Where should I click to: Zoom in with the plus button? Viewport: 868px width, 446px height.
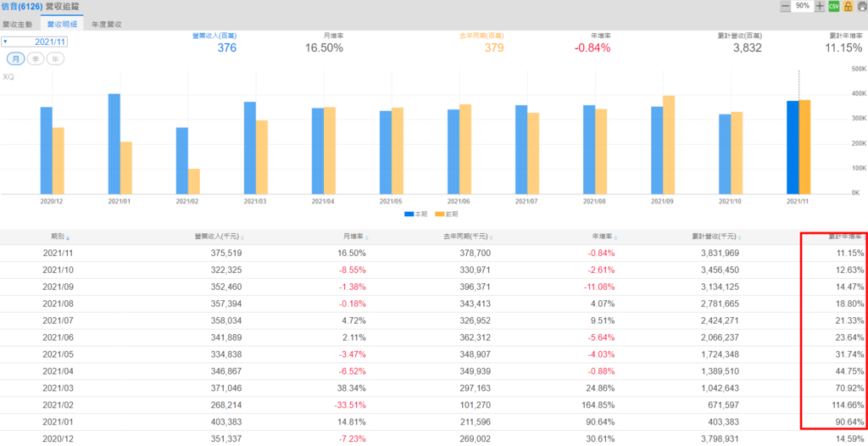(820, 6)
